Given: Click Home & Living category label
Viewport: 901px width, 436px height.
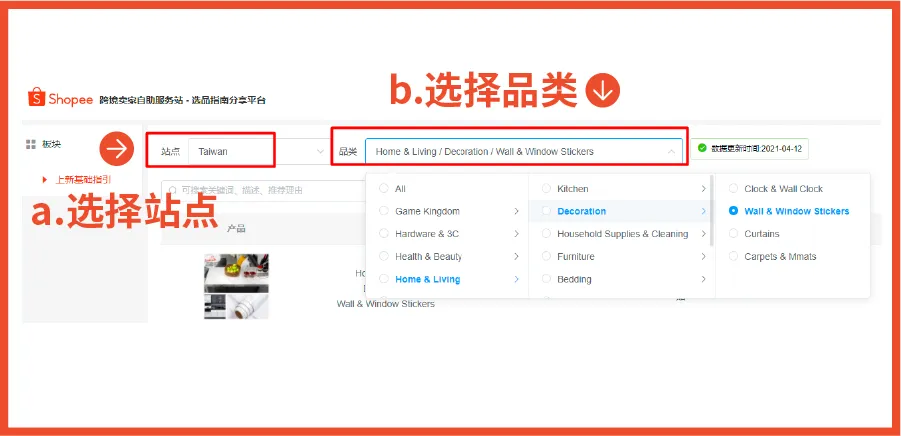Looking at the screenshot, I should tap(428, 279).
